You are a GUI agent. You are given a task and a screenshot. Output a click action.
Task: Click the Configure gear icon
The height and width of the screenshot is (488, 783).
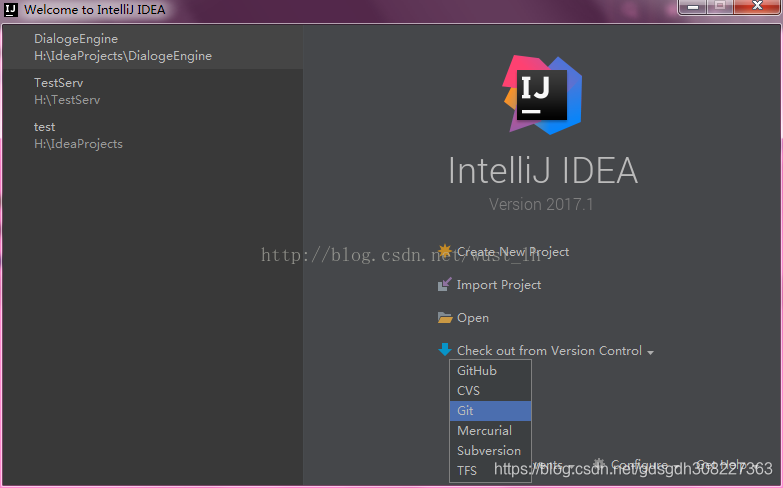click(x=599, y=464)
